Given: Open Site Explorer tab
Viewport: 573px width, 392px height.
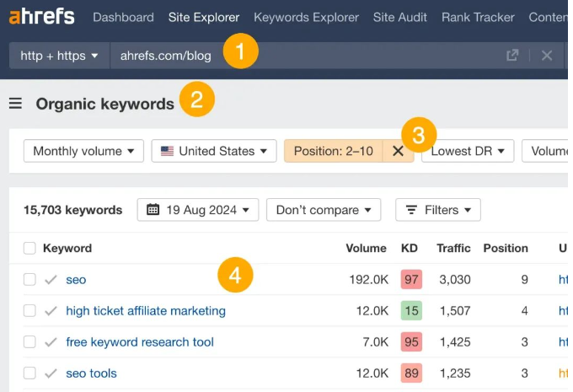Looking at the screenshot, I should [204, 17].
